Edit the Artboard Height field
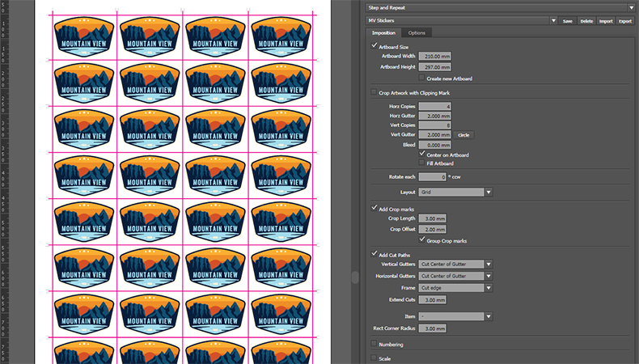Screen dimensions: 639x364 (x=435, y=67)
